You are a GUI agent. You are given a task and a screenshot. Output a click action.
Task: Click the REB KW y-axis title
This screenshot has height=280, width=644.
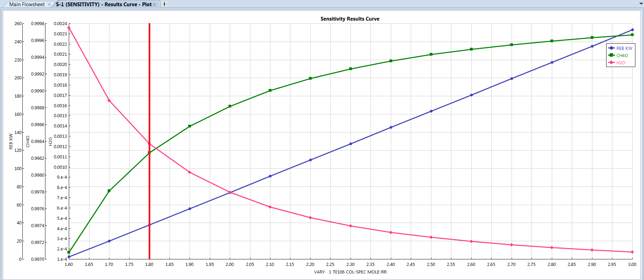click(x=11, y=141)
